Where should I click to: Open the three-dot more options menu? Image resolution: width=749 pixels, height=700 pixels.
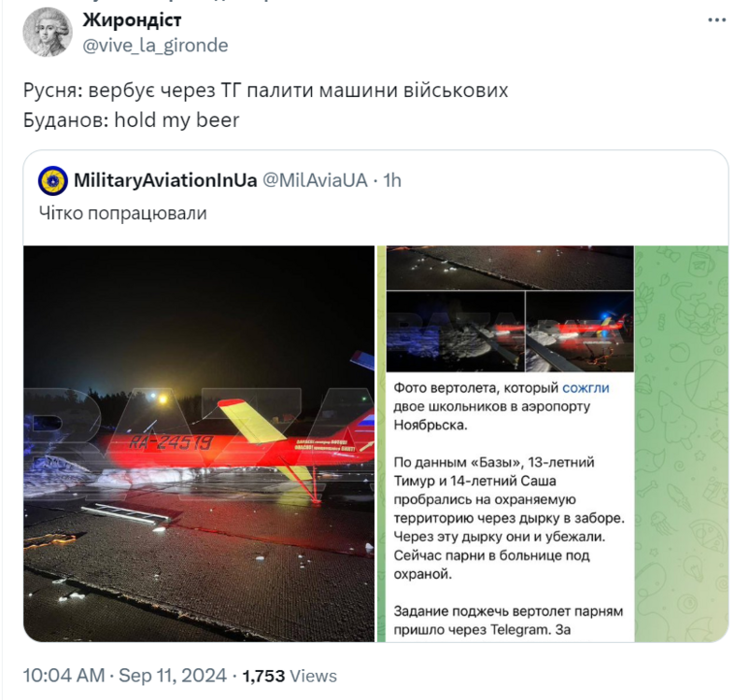point(715,20)
